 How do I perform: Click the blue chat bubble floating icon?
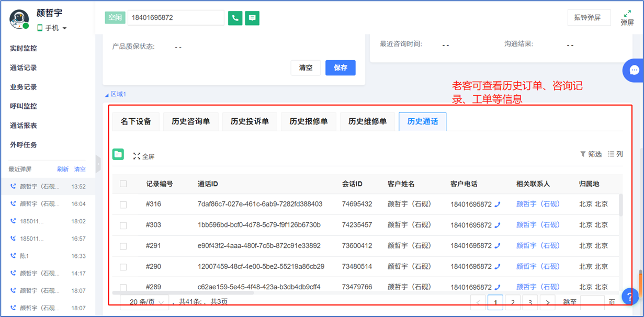pyautogui.click(x=634, y=71)
